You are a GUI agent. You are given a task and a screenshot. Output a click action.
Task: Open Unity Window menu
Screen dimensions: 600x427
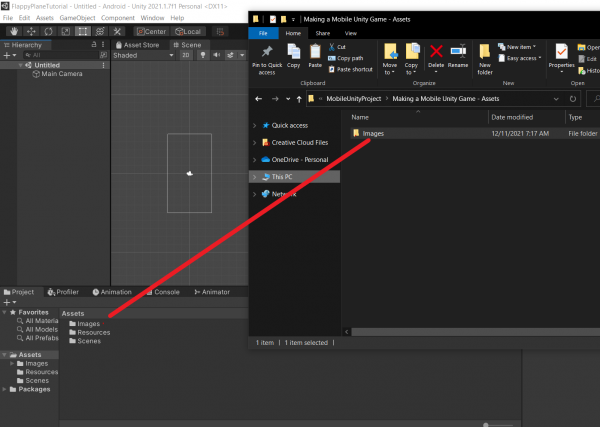tap(152, 18)
